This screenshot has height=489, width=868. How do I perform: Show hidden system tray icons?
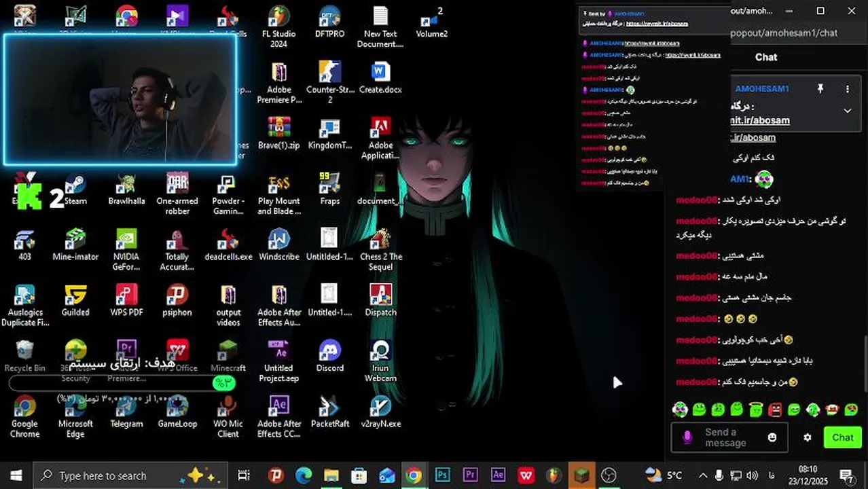(x=702, y=475)
